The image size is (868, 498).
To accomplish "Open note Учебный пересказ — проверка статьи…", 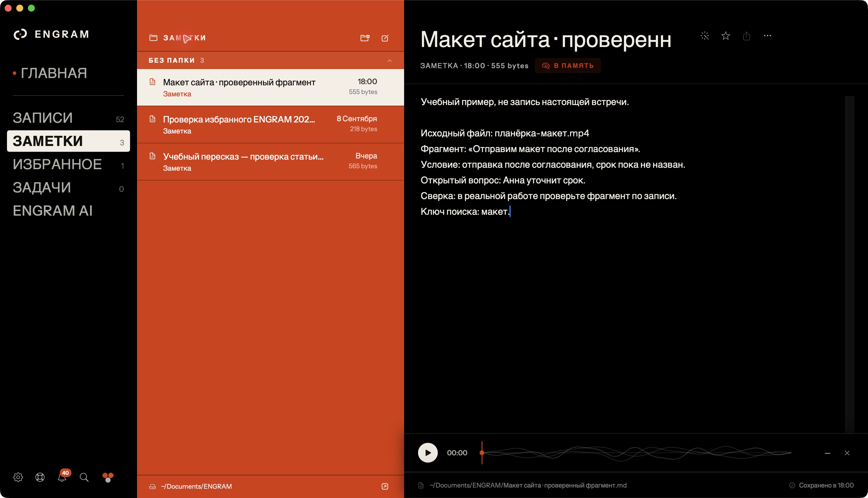I will (x=270, y=162).
